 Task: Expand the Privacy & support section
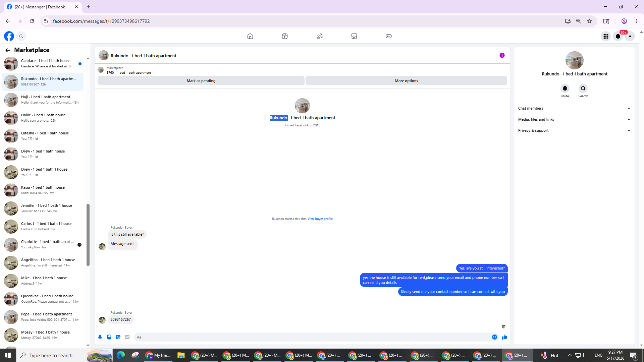(574, 130)
